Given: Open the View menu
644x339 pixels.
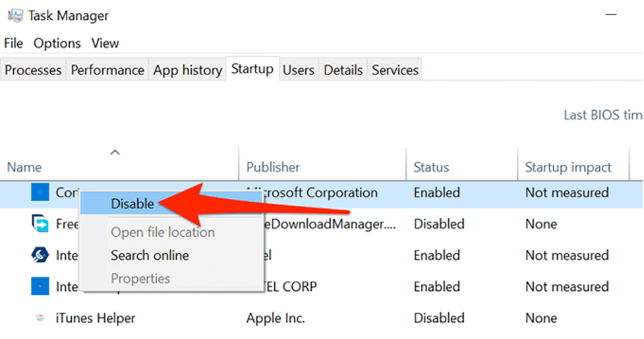Looking at the screenshot, I should [105, 43].
